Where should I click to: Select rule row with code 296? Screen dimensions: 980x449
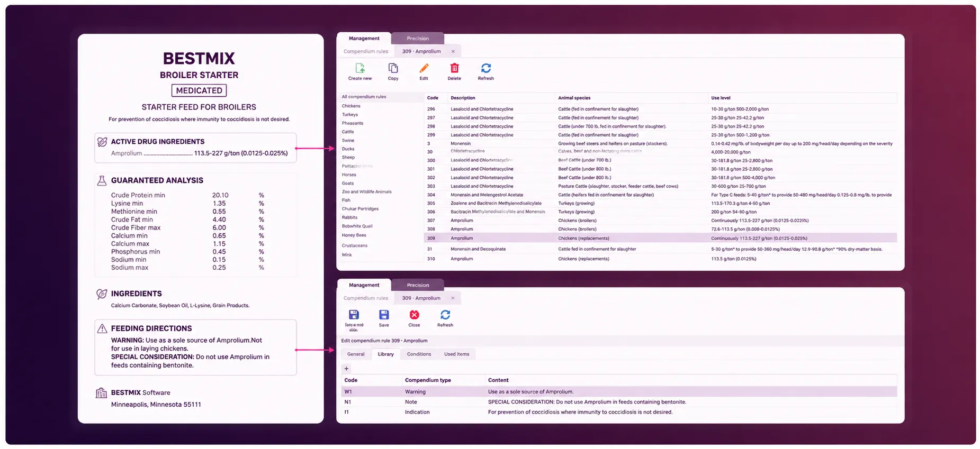660,109
